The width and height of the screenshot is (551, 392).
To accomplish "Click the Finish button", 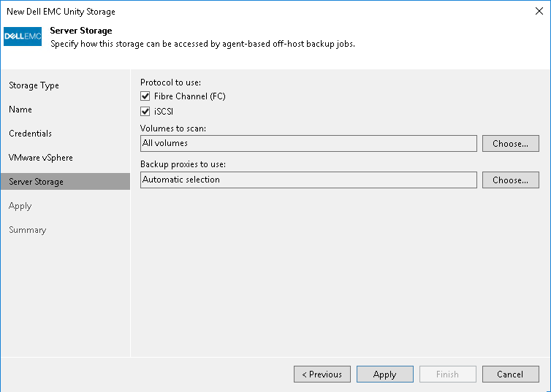I will (447, 374).
